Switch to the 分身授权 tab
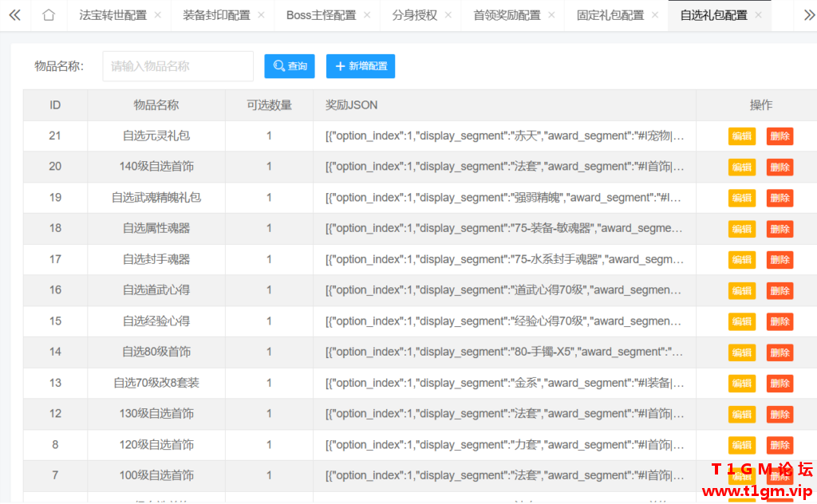The image size is (817, 504). (415, 16)
